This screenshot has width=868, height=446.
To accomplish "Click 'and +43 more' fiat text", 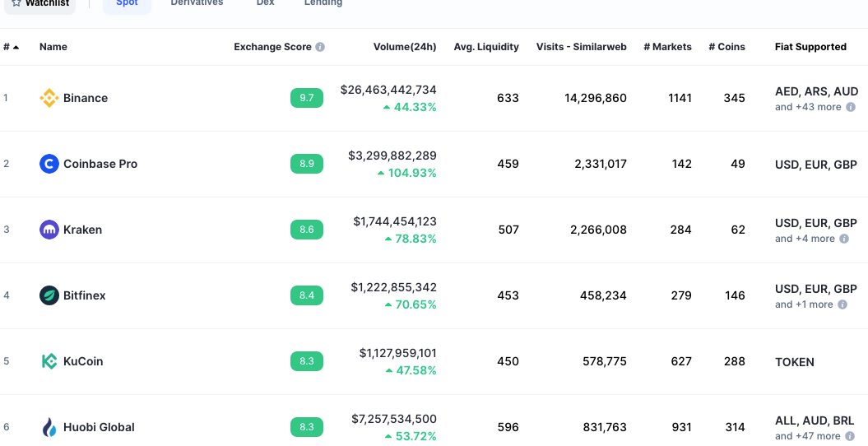I will point(808,107).
